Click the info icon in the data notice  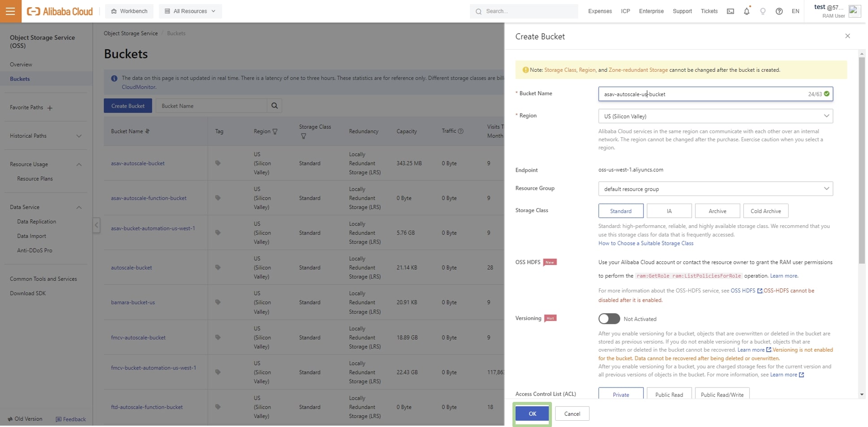click(114, 78)
